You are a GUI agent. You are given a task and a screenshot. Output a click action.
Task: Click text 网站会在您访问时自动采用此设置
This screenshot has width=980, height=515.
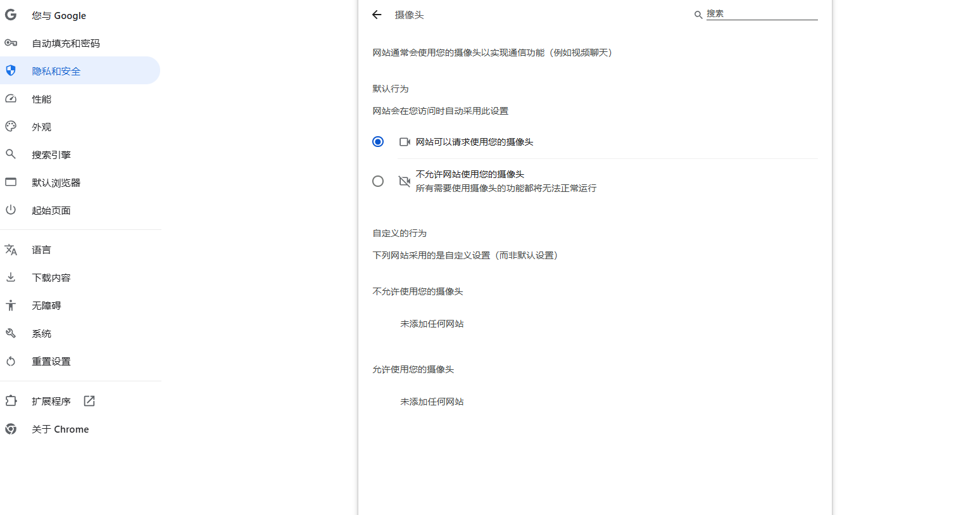(441, 111)
